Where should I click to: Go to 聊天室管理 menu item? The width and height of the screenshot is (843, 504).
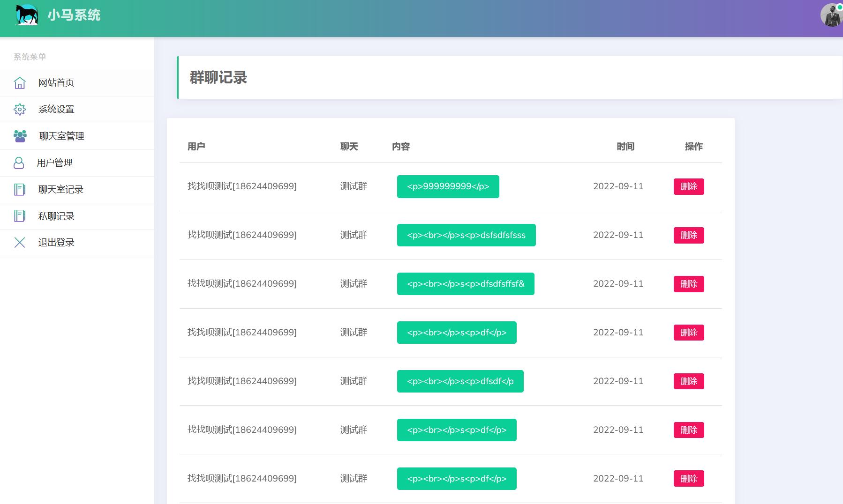(x=61, y=136)
